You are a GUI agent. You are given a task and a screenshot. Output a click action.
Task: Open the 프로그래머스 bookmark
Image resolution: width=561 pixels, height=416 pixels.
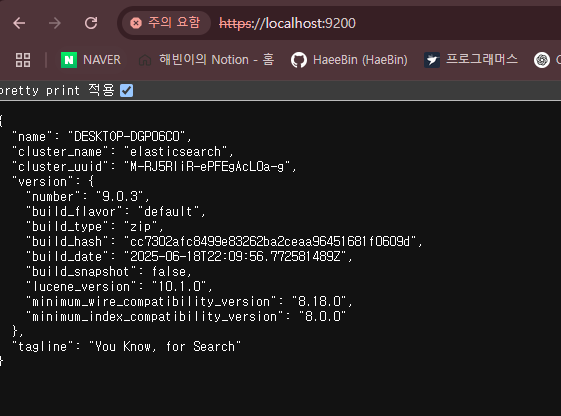pyautogui.click(x=482, y=59)
